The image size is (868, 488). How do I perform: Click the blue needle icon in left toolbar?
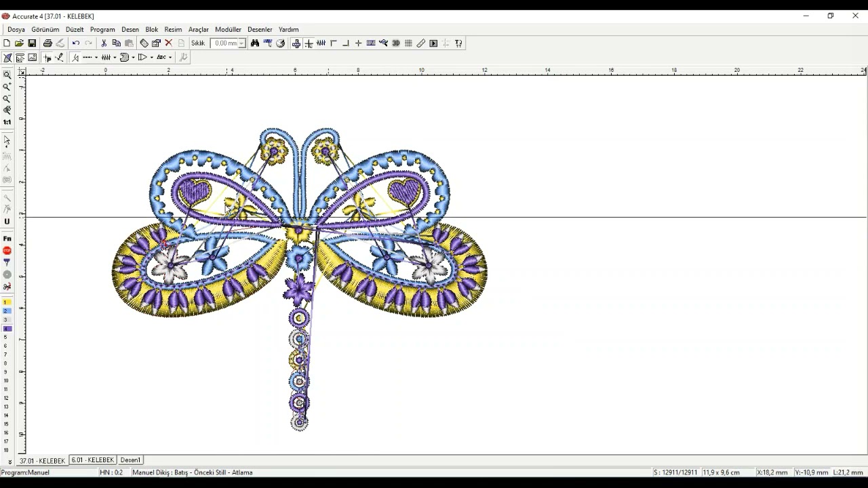tap(7, 262)
